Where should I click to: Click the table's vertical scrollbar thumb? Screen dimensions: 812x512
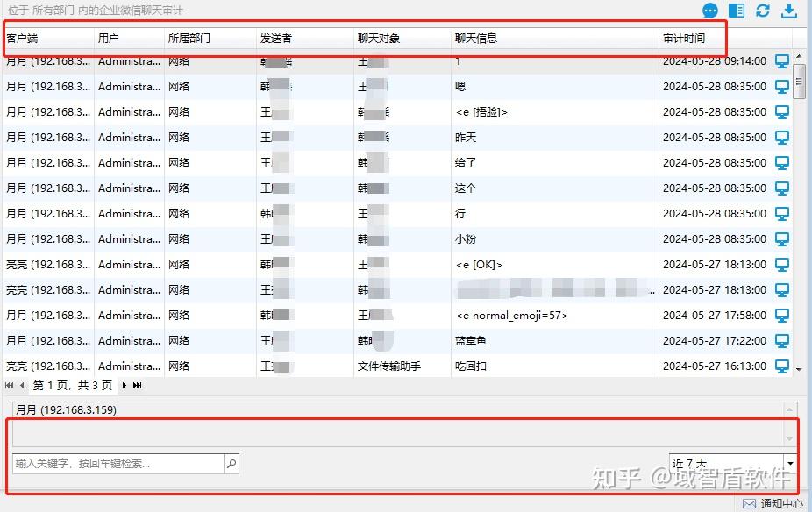point(799,81)
